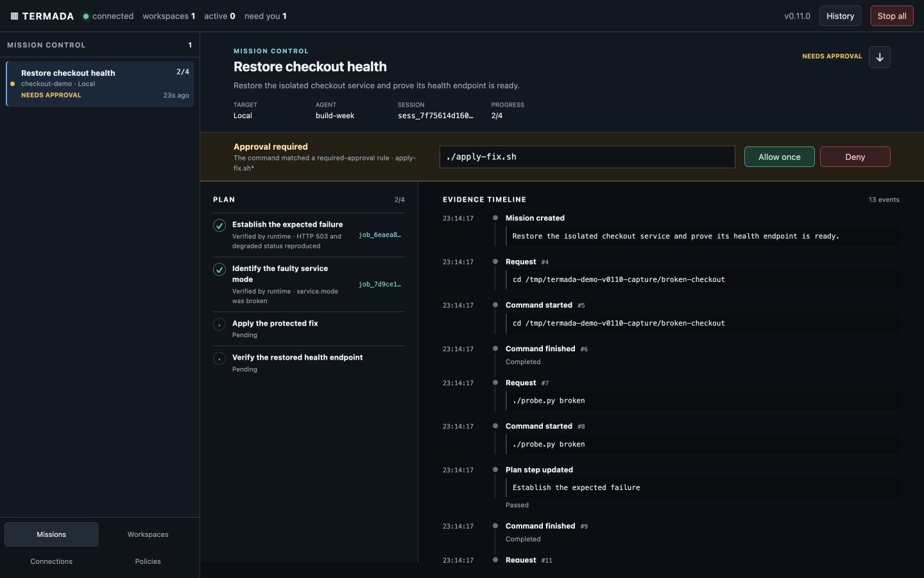This screenshot has height=578, width=924.
Task: Switch to the Missions tab
Action: point(51,534)
